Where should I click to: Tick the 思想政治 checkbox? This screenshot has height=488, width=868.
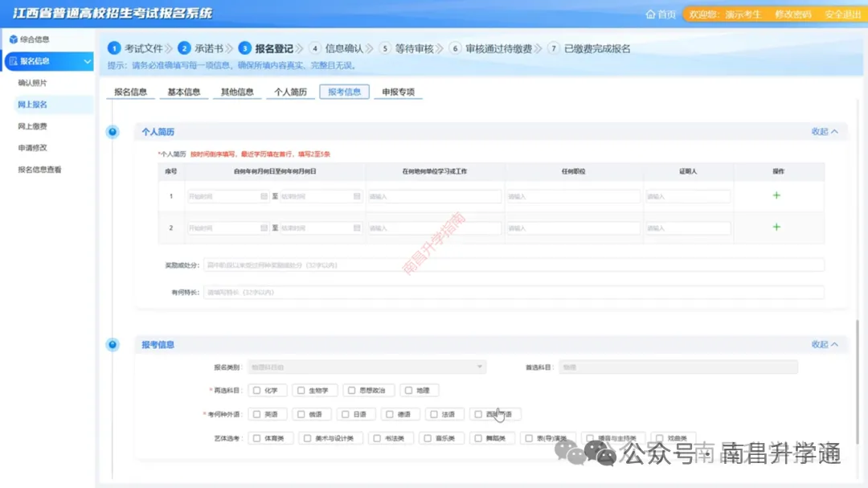click(x=351, y=391)
